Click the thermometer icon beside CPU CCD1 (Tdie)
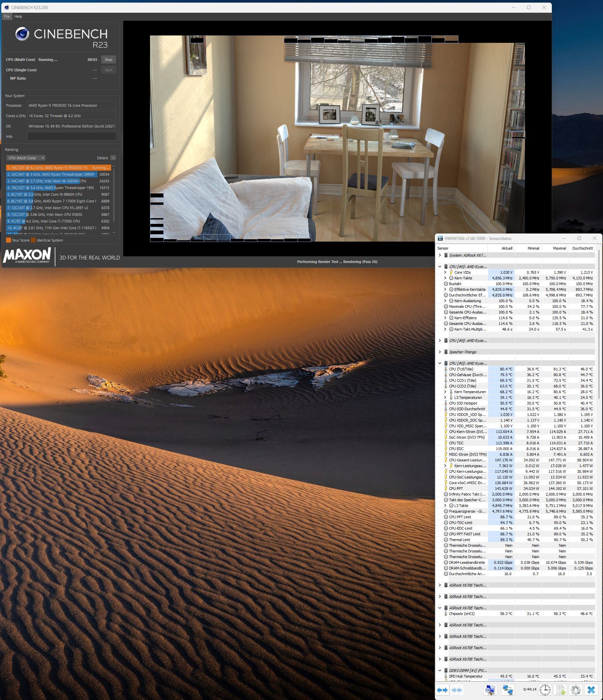The width and height of the screenshot is (603, 700). point(446,380)
